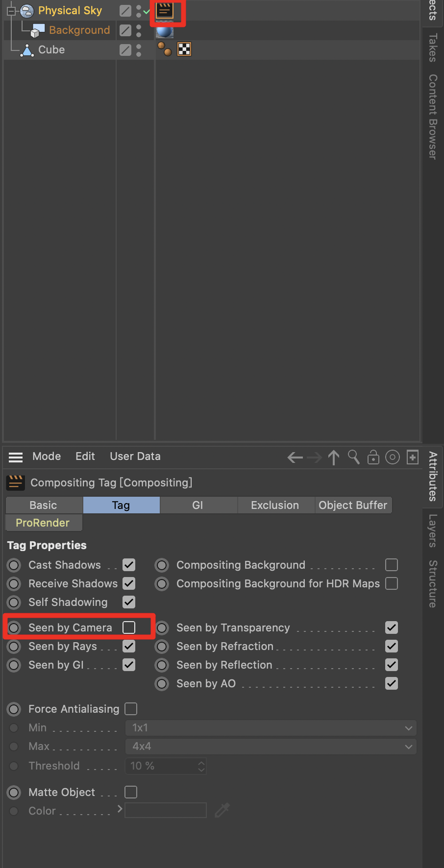Image resolution: width=444 pixels, height=868 pixels.
Task: Click the Physical Sky object icon
Action: tap(27, 11)
